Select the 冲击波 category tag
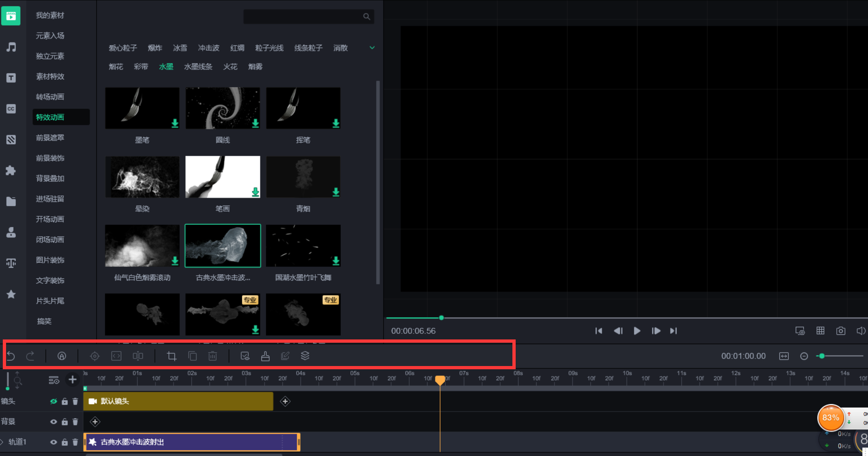 (x=209, y=48)
